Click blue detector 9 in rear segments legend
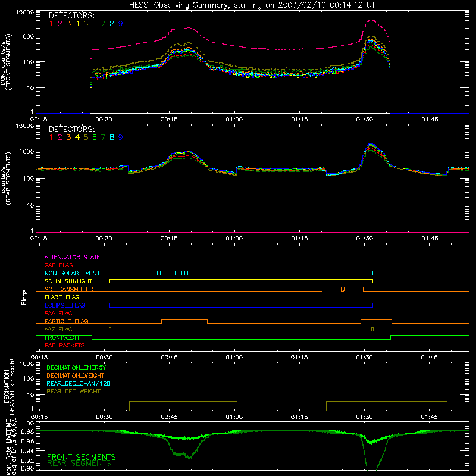Image resolution: width=476 pixels, height=476 pixels. click(121, 137)
